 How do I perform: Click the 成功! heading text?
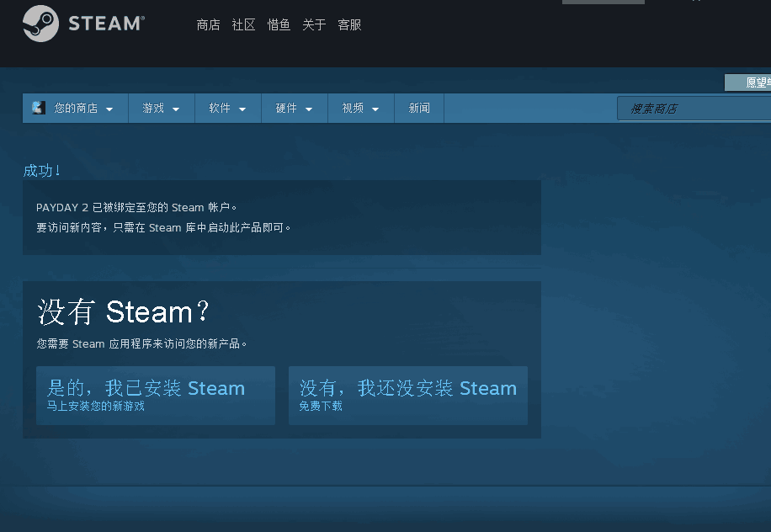[42, 171]
